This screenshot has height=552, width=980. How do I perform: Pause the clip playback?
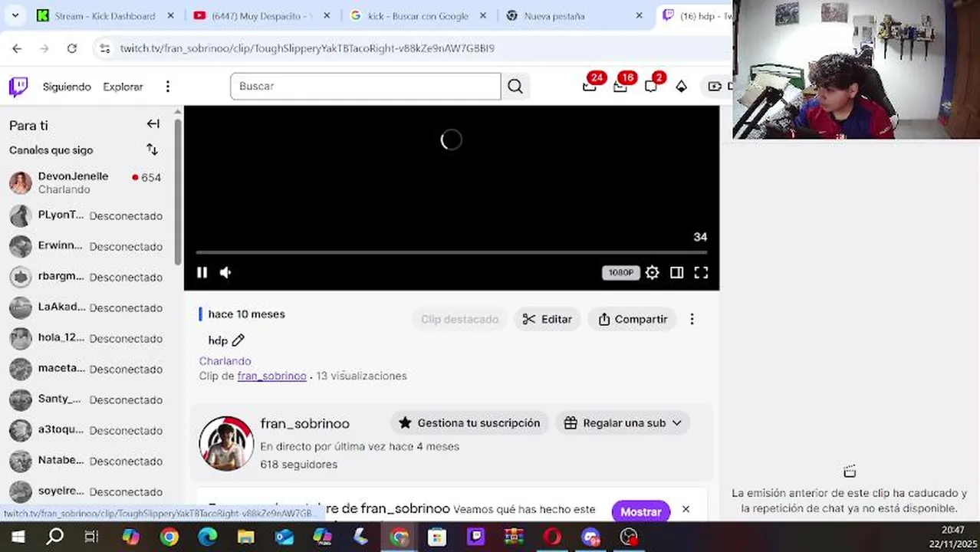[x=202, y=272]
